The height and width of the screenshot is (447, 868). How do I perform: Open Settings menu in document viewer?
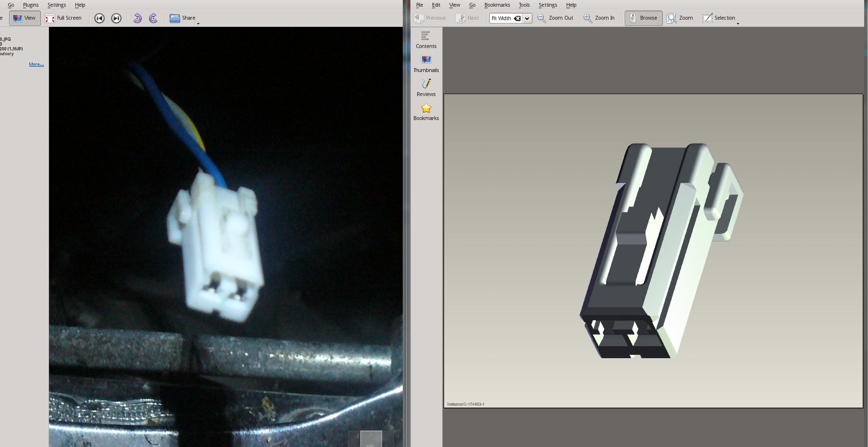[x=548, y=5]
